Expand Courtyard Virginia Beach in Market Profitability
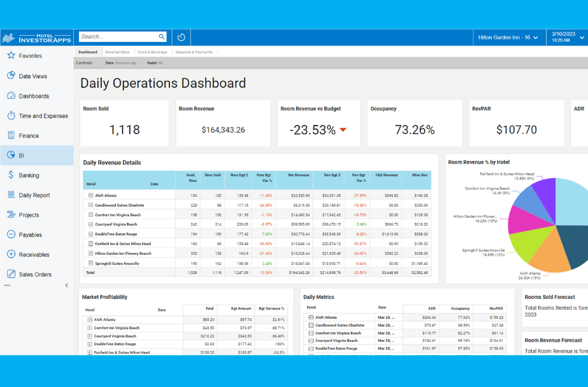 (89, 336)
